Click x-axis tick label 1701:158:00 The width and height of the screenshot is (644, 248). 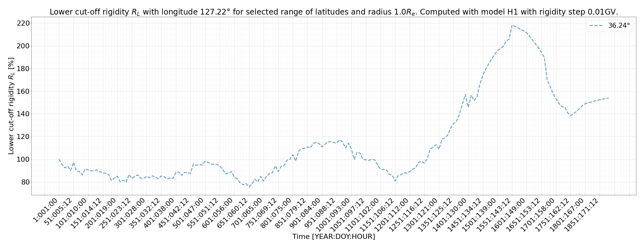pyautogui.click(x=537, y=215)
